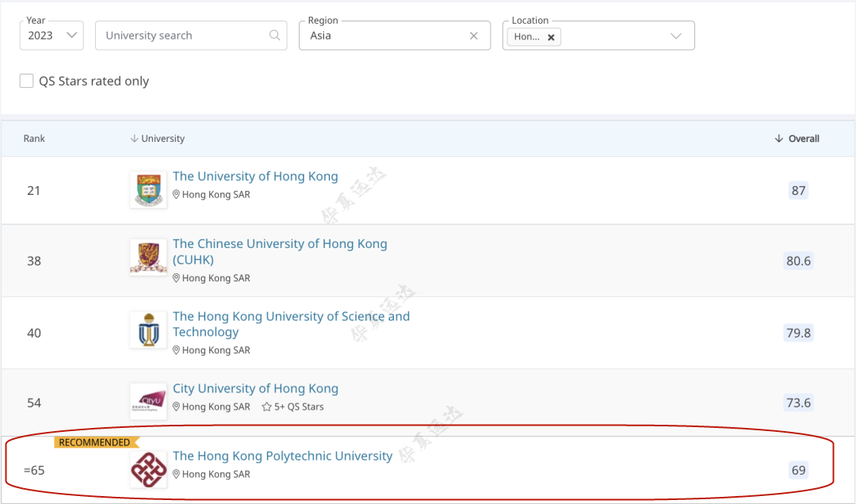
Task: Click the overall score 80.6
Action: [x=798, y=261]
